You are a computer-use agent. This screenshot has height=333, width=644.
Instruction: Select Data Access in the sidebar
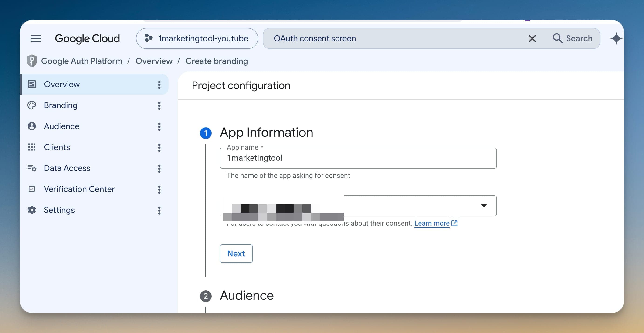coord(95,168)
